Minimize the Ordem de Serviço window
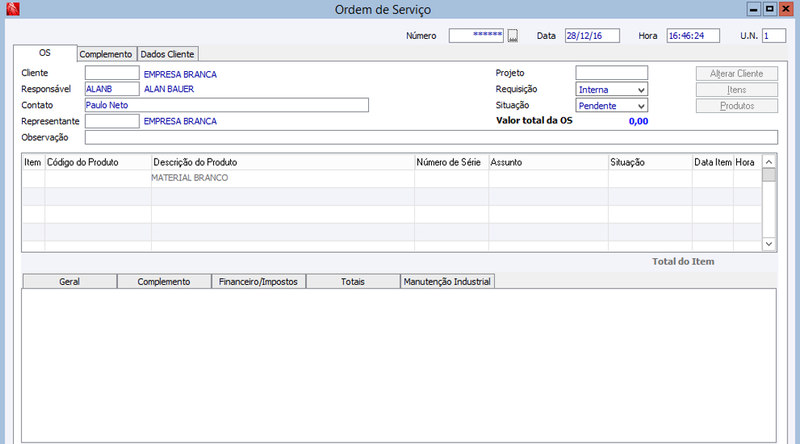Image resolution: width=800 pixels, height=444 pixels. (754, 9)
